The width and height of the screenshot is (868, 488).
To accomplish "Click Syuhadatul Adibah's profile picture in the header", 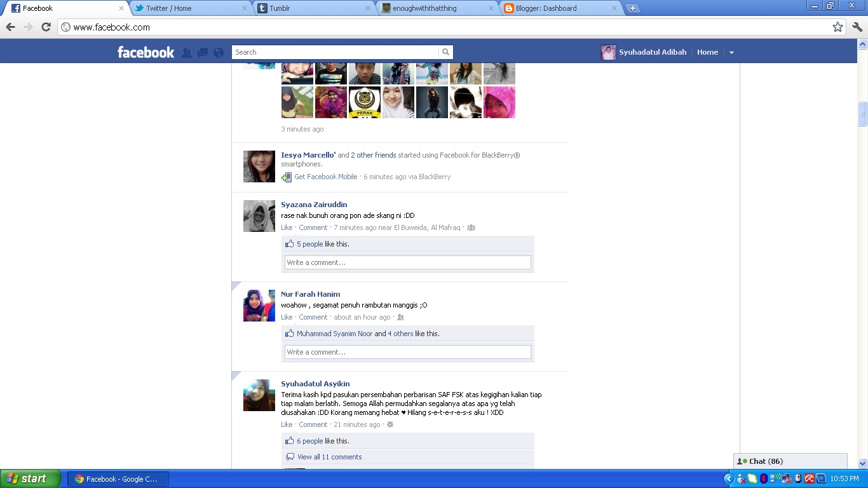I will click(608, 53).
